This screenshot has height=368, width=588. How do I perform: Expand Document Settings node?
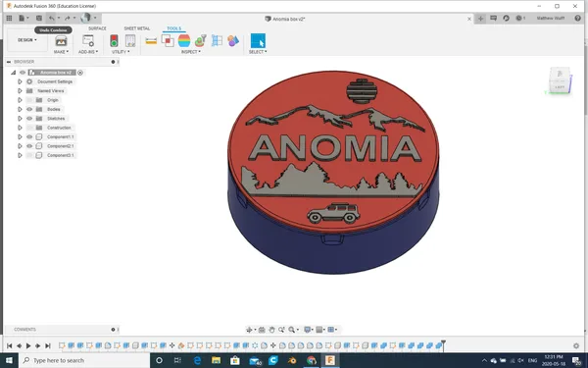point(20,81)
